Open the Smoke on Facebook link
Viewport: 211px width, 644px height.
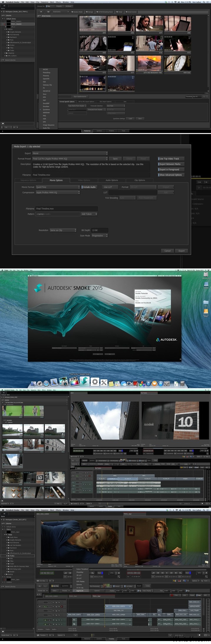143,303
